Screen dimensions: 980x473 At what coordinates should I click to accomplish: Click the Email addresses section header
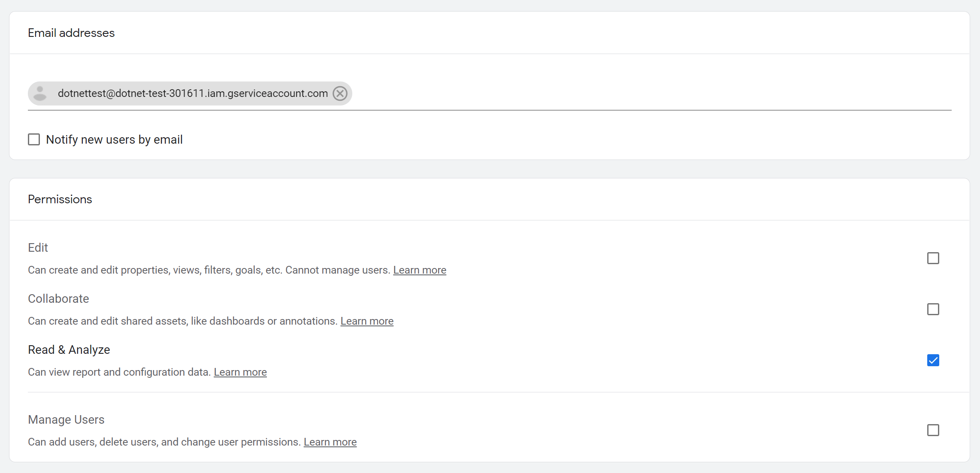click(x=71, y=33)
